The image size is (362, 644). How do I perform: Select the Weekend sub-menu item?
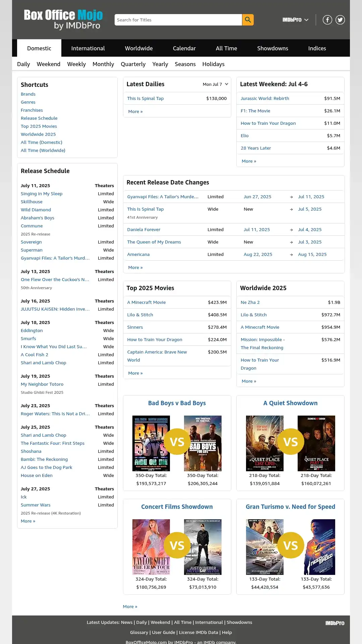(x=49, y=64)
